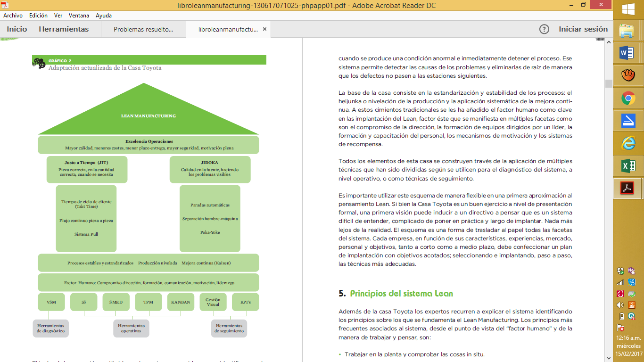Image resolution: width=644 pixels, height=362 pixels.
Task: Open the Archivo menu
Action: pyautogui.click(x=13, y=16)
